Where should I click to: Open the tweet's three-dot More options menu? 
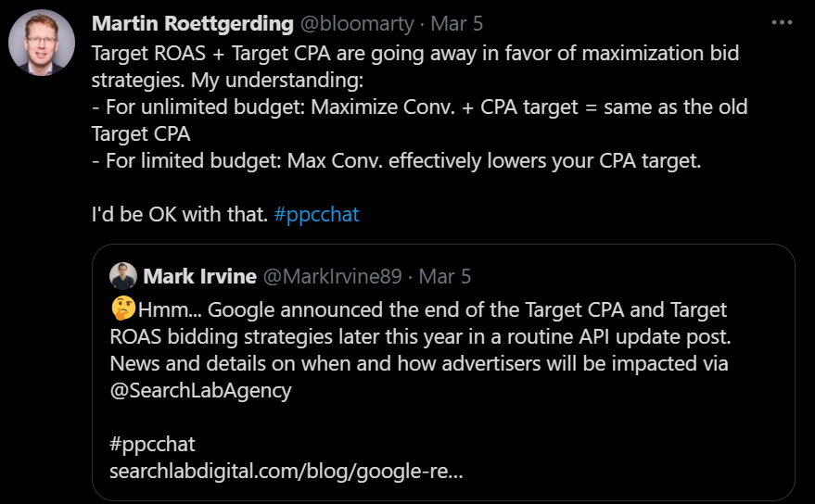pyautogui.click(x=782, y=22)
